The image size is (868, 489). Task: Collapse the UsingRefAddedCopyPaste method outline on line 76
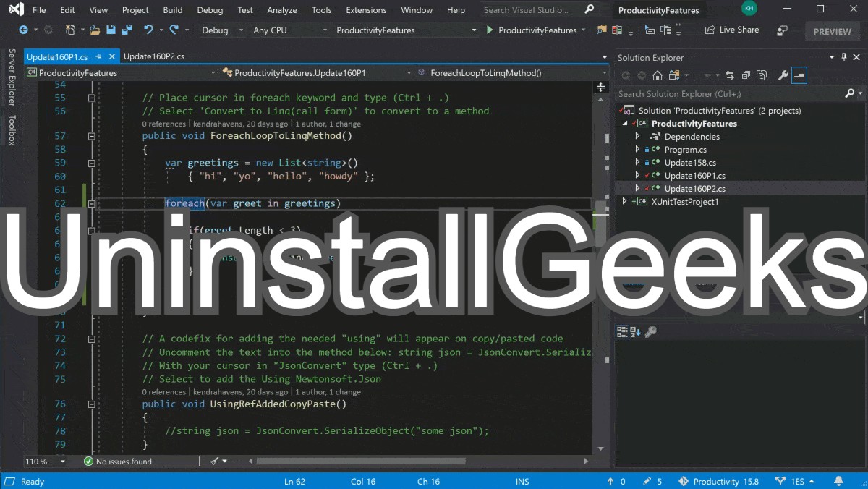pos(92,404)
